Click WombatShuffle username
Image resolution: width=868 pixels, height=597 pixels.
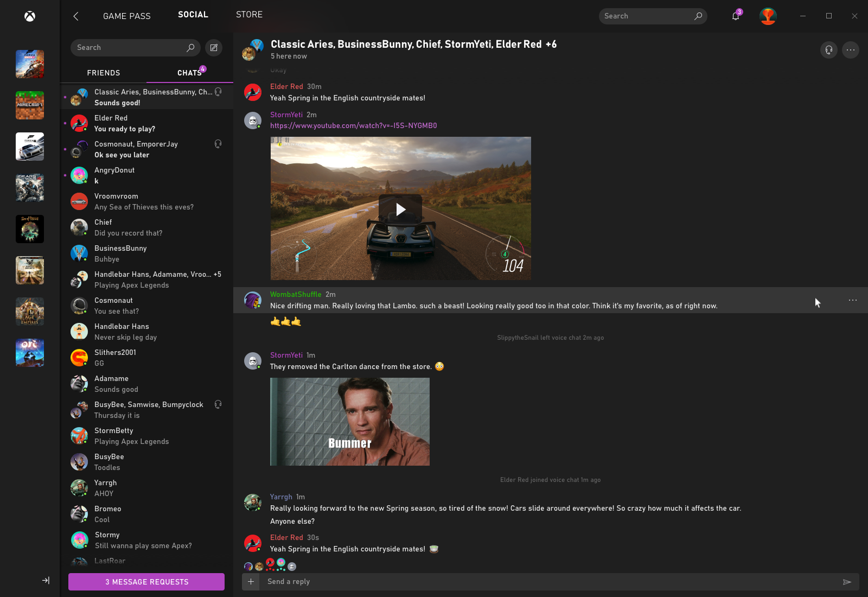(x=296, y=295)
